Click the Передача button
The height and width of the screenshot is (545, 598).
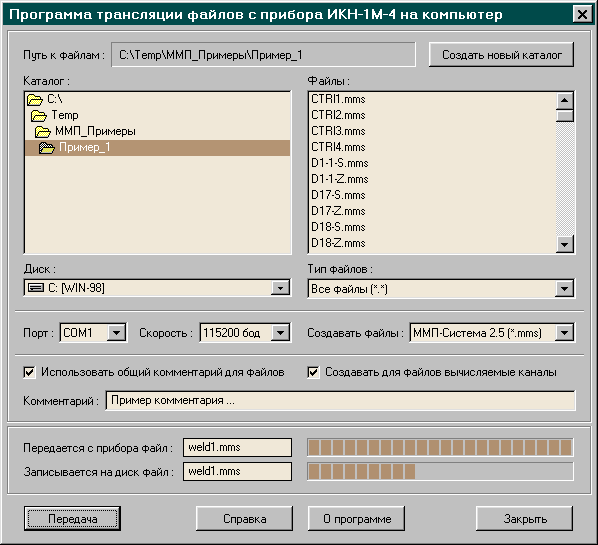pyautogui.click(x=72, y=519)
